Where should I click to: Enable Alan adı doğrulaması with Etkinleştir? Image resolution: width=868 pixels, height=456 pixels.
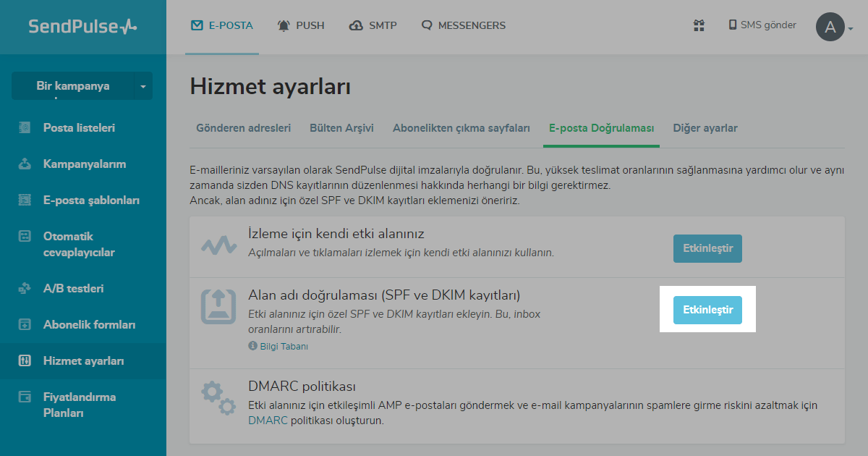(707, 310)
